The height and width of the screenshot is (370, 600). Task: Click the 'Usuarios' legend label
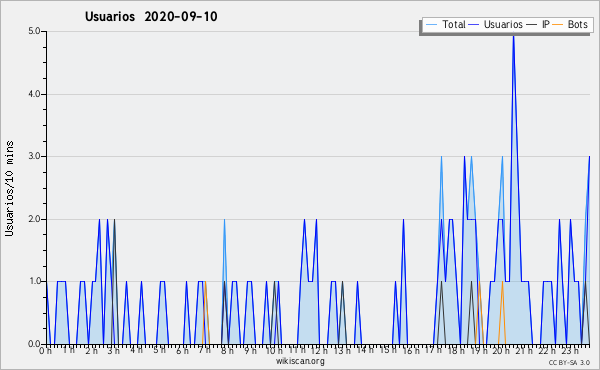(x=503, y=24)
